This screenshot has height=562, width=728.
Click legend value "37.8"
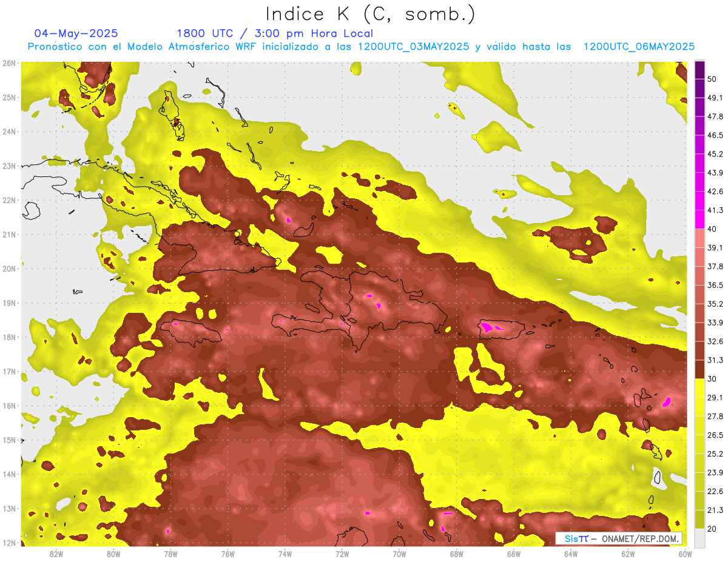click(x=715, y=266)
